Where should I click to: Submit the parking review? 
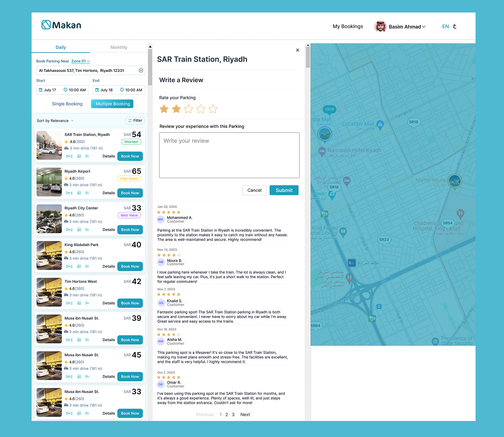pos(284,190)
